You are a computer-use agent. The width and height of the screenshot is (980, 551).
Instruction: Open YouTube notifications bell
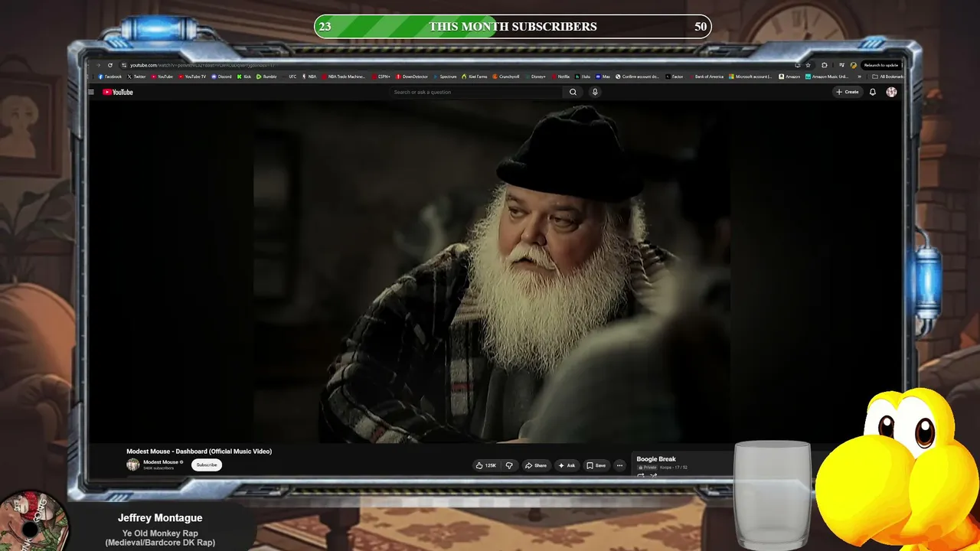pyautogui.click(x=872, y=92)
